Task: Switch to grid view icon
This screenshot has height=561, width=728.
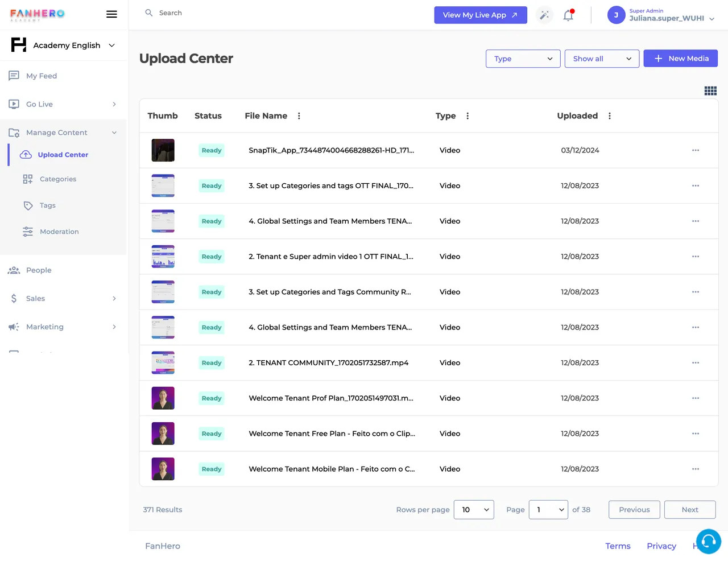Action: [710, 90]
